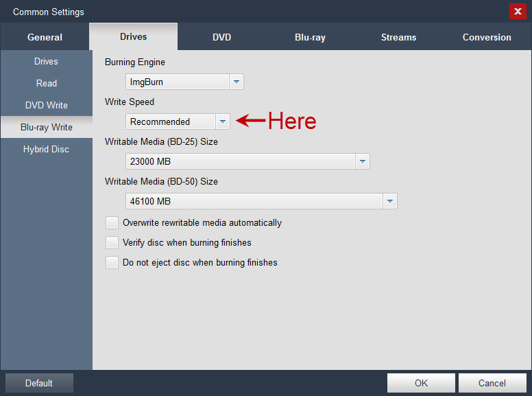The height and width of the screenshot is (396, 532).
Task: Toggle Verify disc when burning finishes
Action: pyautogui.click(x=112, y=242)
